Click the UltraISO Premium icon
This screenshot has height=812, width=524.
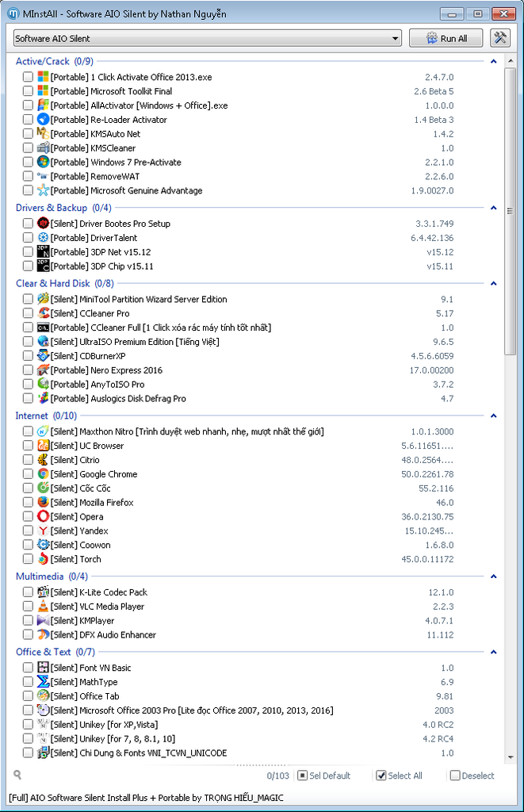(43, 342)
